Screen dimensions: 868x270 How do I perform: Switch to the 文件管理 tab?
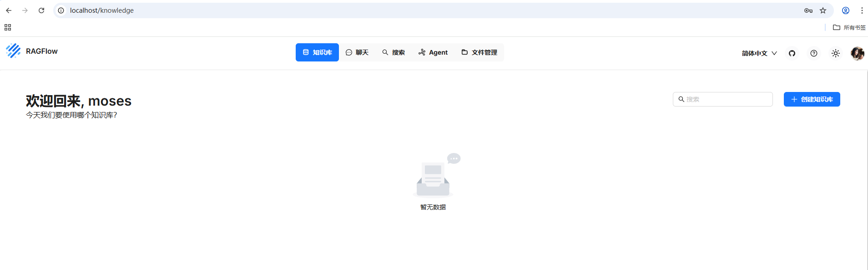click(479, 52)
